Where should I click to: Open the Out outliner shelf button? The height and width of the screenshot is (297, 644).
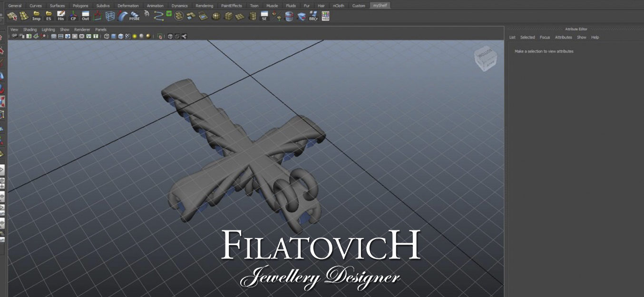(85, 16)
